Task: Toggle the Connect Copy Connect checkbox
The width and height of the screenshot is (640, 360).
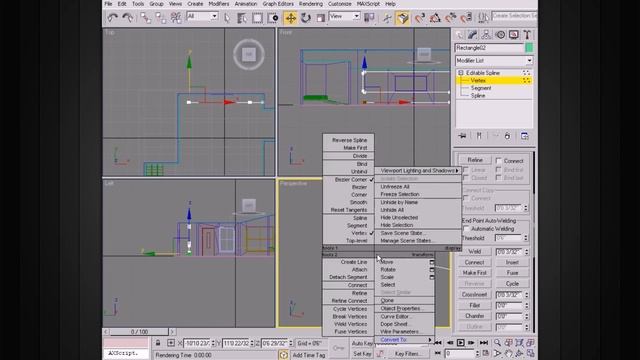Action: coord(465,198)
